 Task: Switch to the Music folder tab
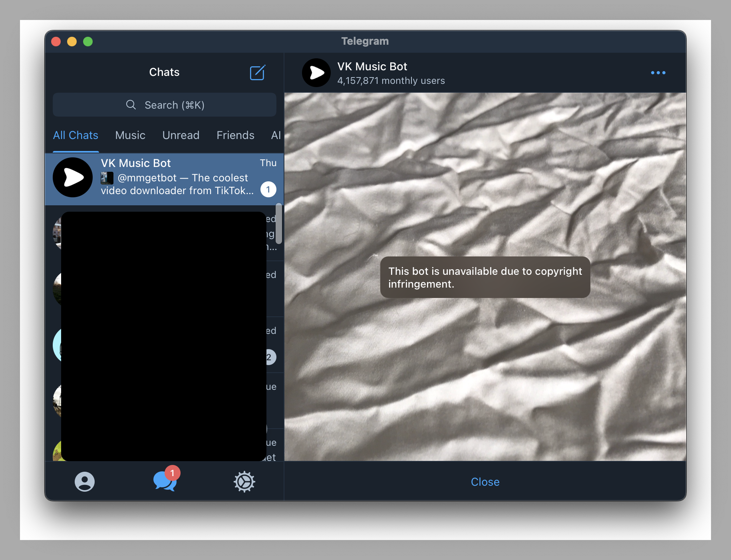[130, 135]
